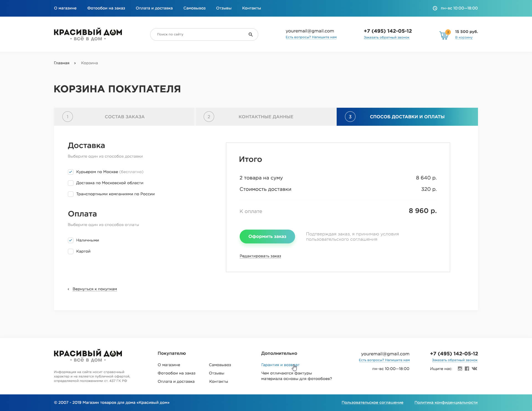Open Фотообои на заказ top menu
The height and width of the screenshot is (411, 532).
tap(106, 8)
